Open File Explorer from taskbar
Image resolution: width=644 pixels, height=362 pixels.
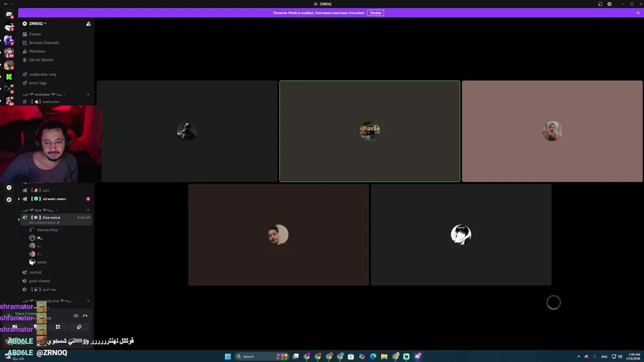384,356
